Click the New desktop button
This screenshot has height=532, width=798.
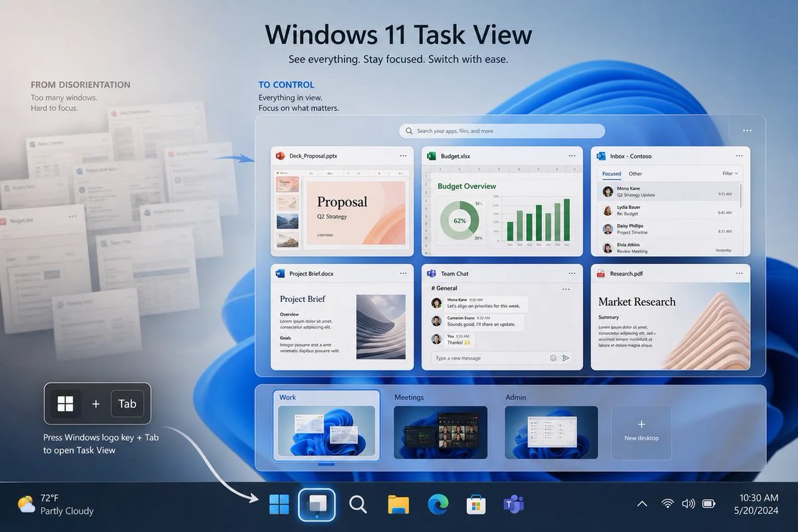click(642, 432)
